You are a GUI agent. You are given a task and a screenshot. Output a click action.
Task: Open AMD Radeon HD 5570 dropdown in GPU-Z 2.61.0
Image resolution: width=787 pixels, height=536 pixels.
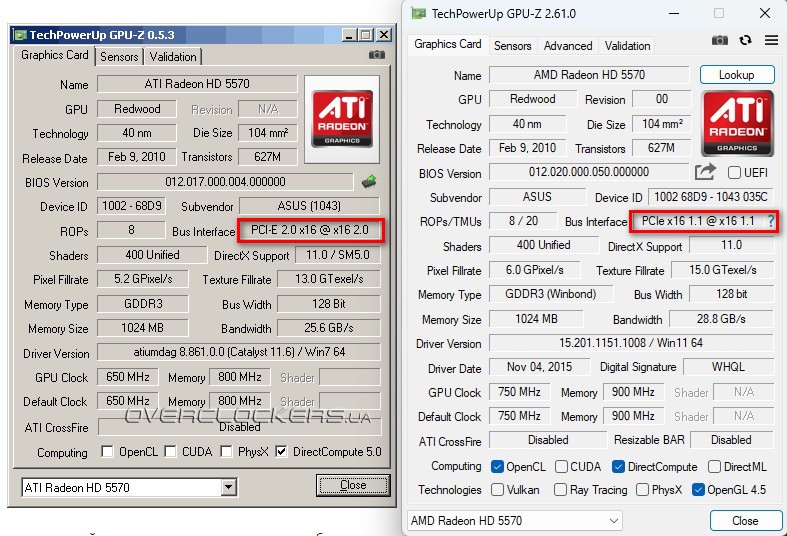613,521
